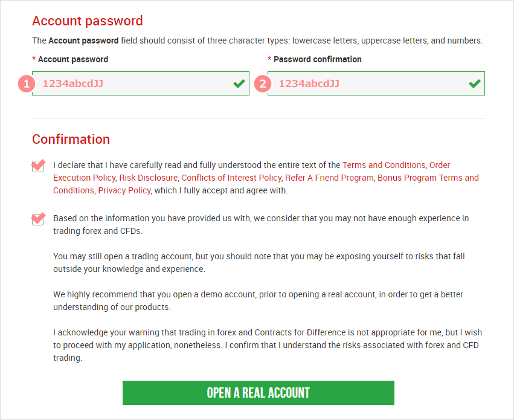
Task: Click the numbered badge 2 icon
Action: click(x=263, y=84)
